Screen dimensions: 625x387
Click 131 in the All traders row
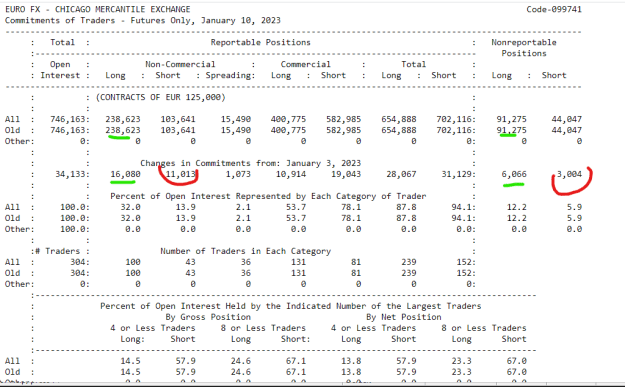(x=298, y=262)
